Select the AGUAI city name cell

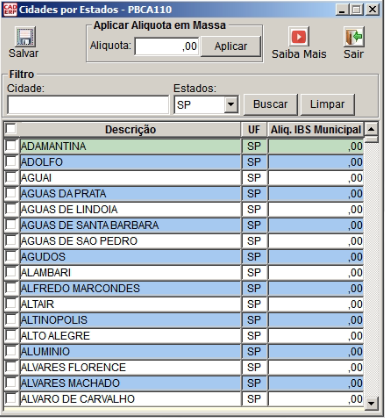pos(130,178)
